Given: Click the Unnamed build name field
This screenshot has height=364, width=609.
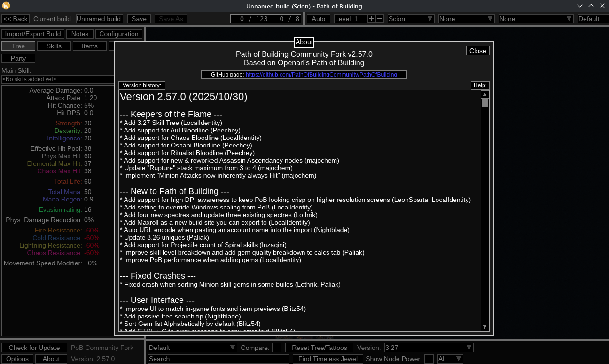Looking at the screenshot, I should click(100, 19).
